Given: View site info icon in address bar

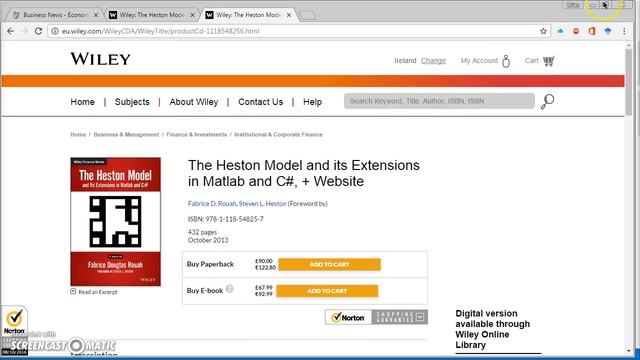Looking at the screenshot, I should tap(55, 31).
